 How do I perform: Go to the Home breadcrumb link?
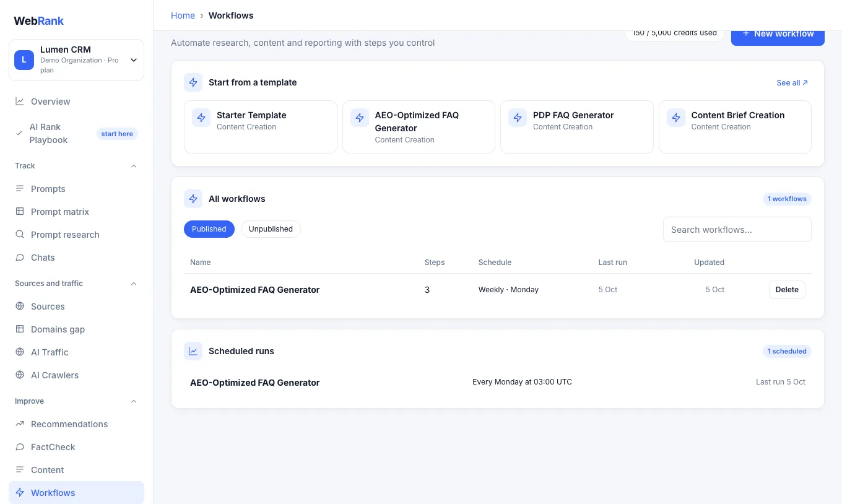coord(183,15)
